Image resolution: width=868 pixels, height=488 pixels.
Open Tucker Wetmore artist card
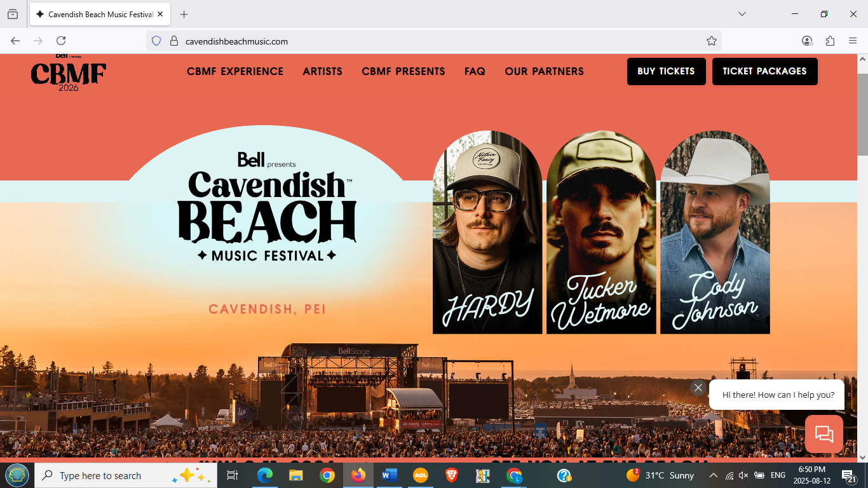click(x=601, y=232)
